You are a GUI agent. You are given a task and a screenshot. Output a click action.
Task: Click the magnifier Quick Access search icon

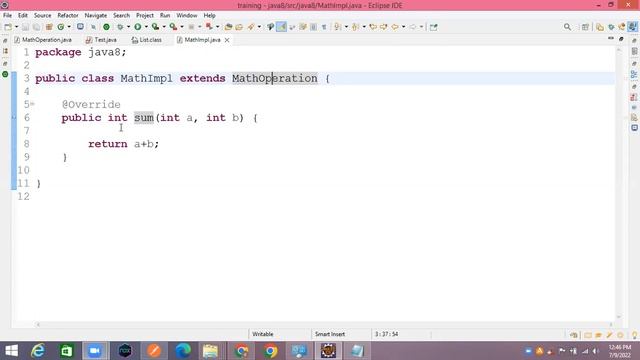(x=567, y=27)
